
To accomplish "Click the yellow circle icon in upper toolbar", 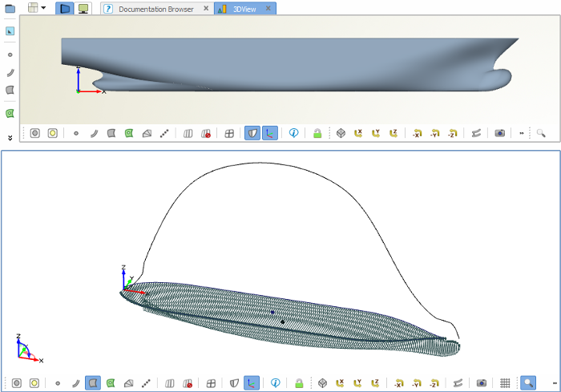I will (x=53, y=133).
